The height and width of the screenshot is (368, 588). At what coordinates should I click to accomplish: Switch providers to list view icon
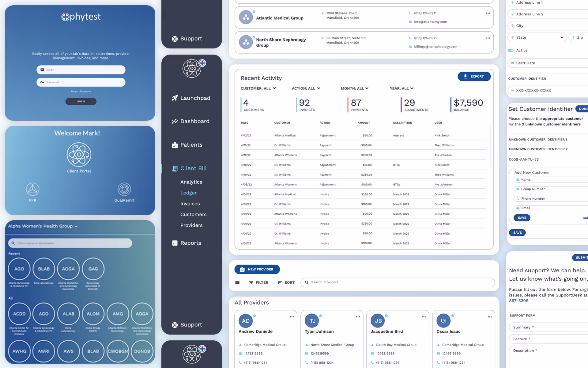(x=237, y=282)
